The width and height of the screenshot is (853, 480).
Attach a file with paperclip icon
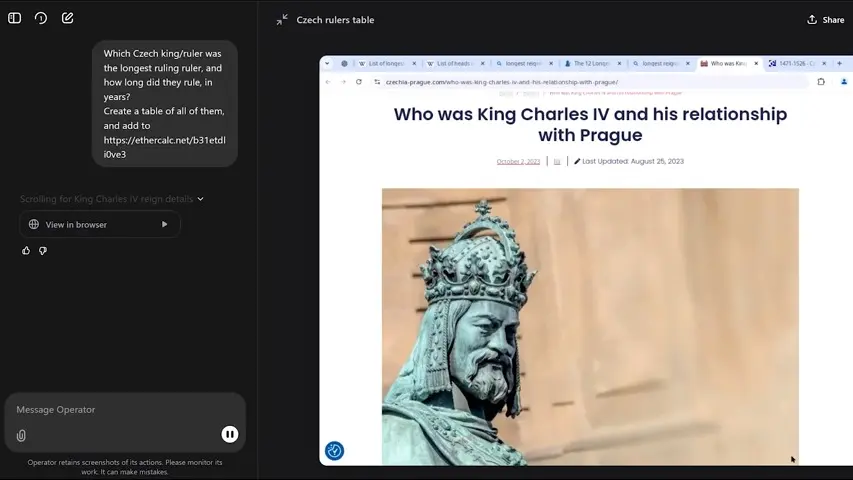(x=21, y=435)
